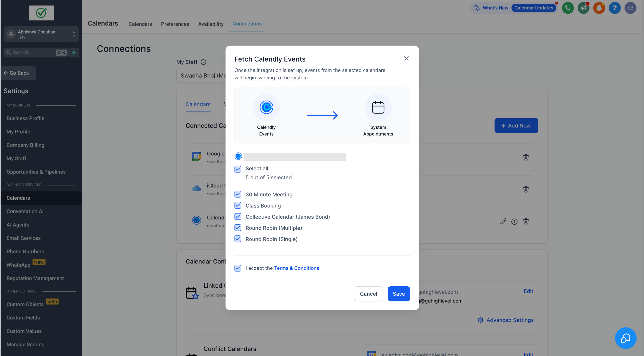
Task: Click the edit pencil icon for Calendly connection
Action: click(503, 221)
